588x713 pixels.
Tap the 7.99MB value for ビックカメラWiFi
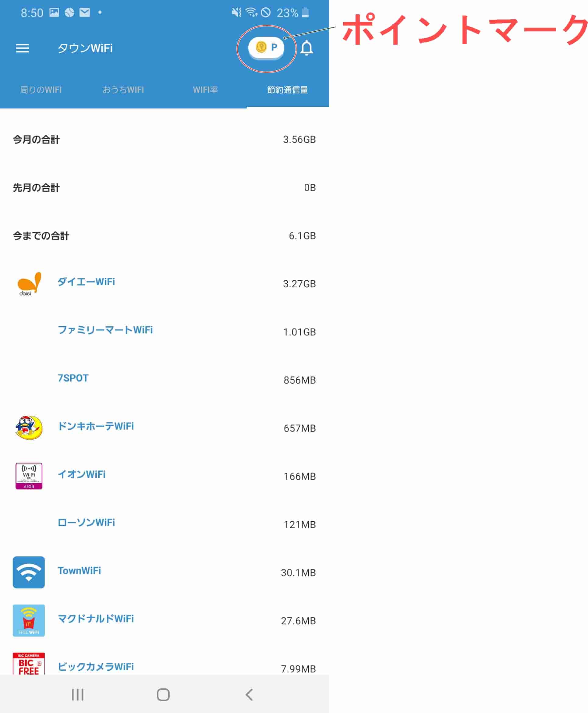[298, 669]
